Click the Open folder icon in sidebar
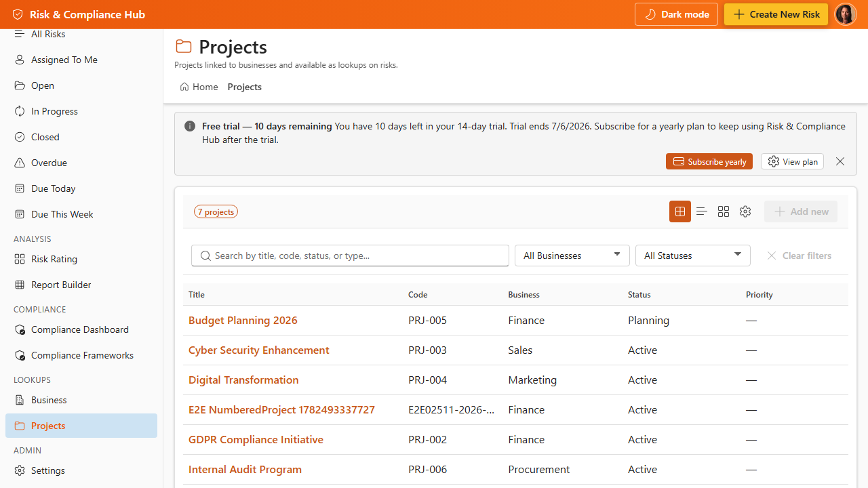 [20, 85]
